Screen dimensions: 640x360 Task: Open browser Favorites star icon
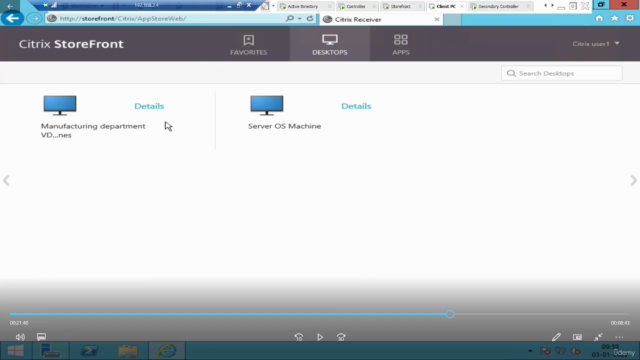(x=615, y=18)
